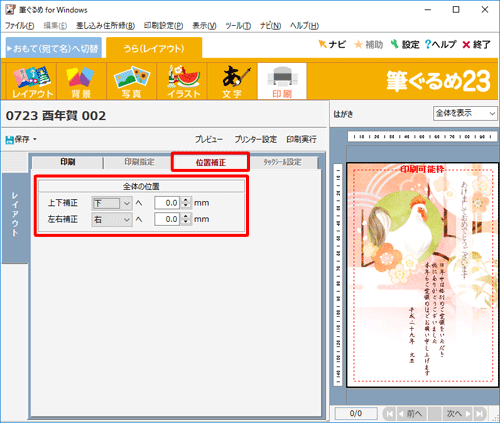This screenshot has width=500, height=423.
Task: Switch to the タックシール設定 tab
Action: point(283,162)
